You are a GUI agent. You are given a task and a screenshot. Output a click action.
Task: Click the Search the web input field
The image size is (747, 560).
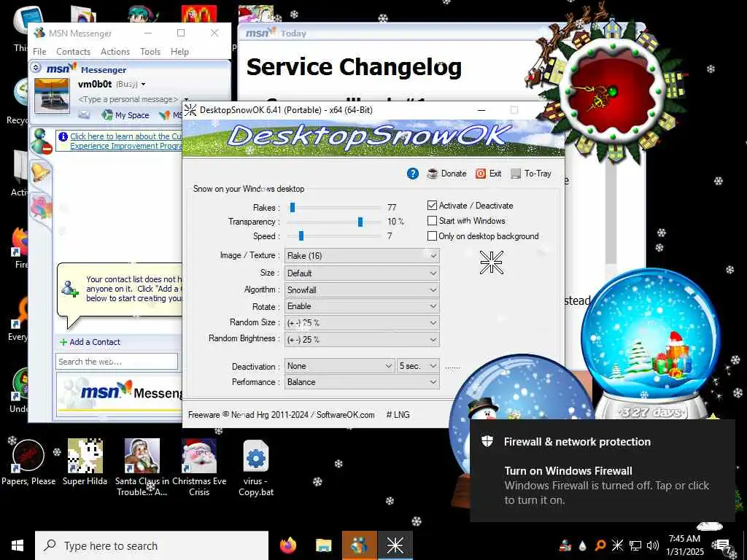coord(117,362)
